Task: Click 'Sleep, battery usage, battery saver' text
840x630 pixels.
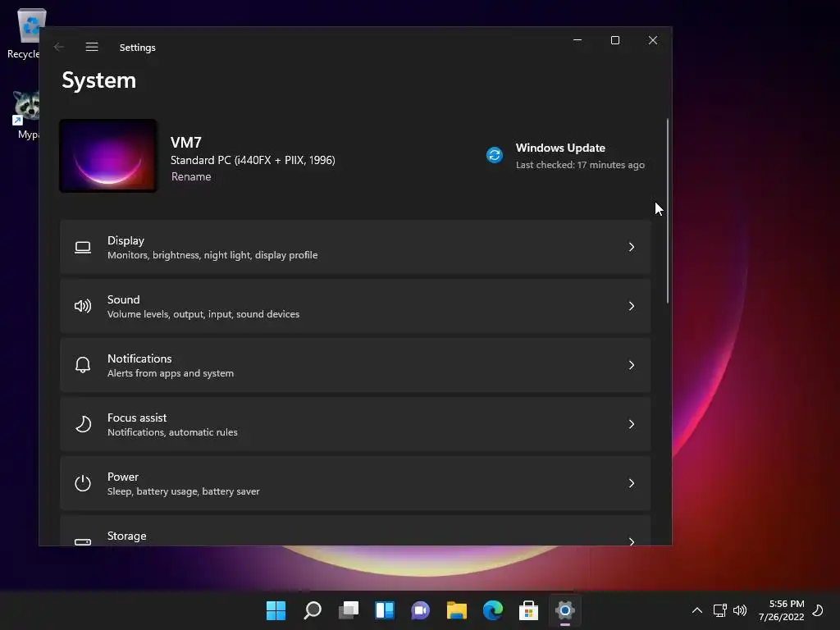Action: (183, 491)
